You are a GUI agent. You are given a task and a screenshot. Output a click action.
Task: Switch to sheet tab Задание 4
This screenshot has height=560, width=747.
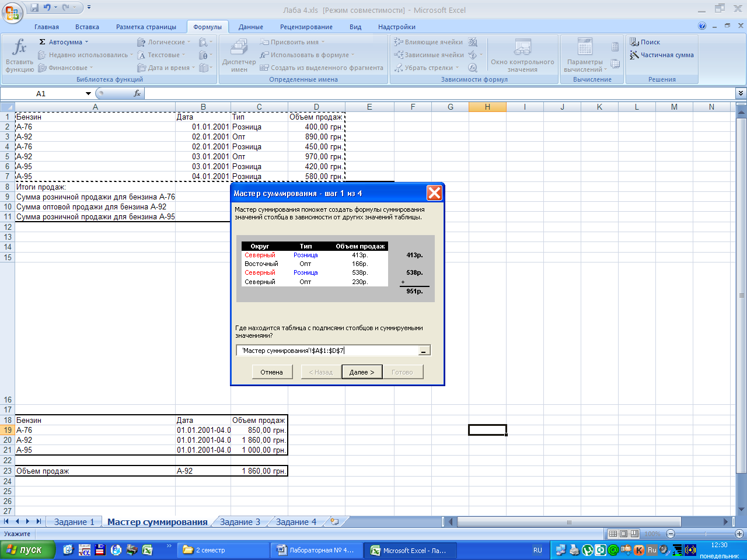(296, 522)
